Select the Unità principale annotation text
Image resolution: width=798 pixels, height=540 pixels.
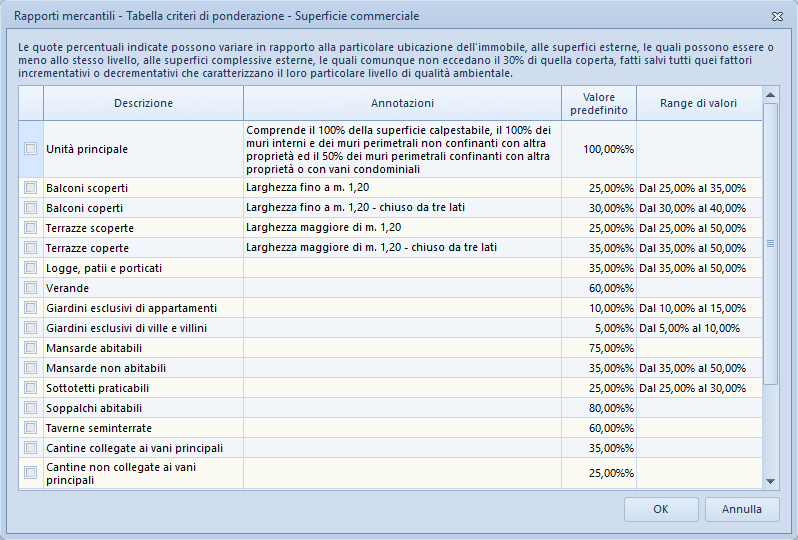click(398, 150)
